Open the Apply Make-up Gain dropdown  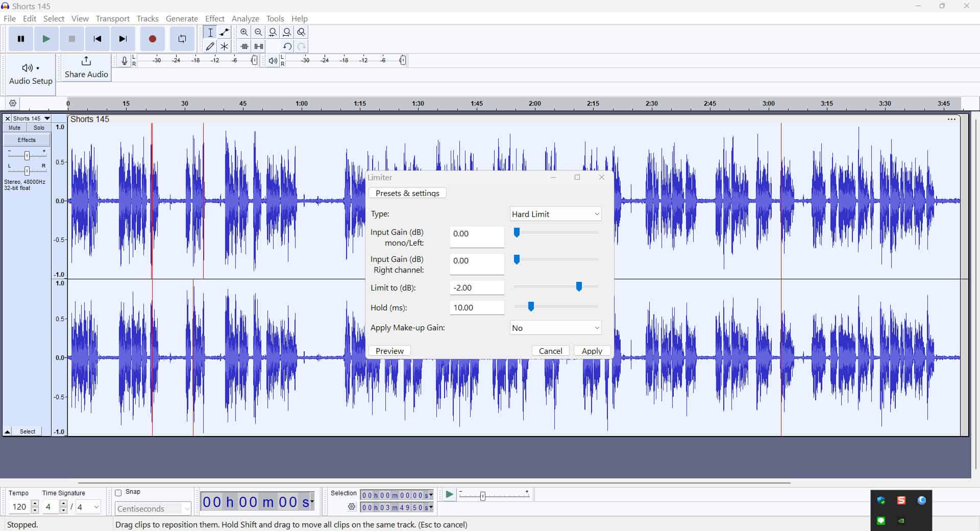click(555, 327)
